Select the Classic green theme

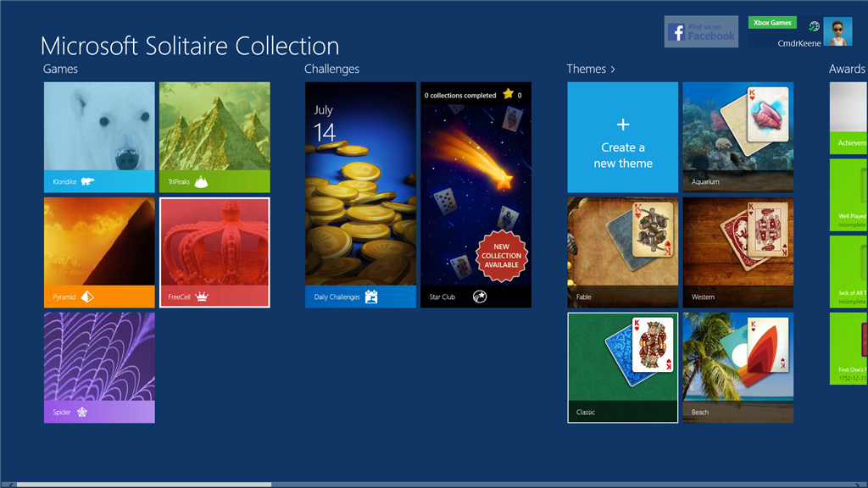pyautogui.click(x=623, y=368)
